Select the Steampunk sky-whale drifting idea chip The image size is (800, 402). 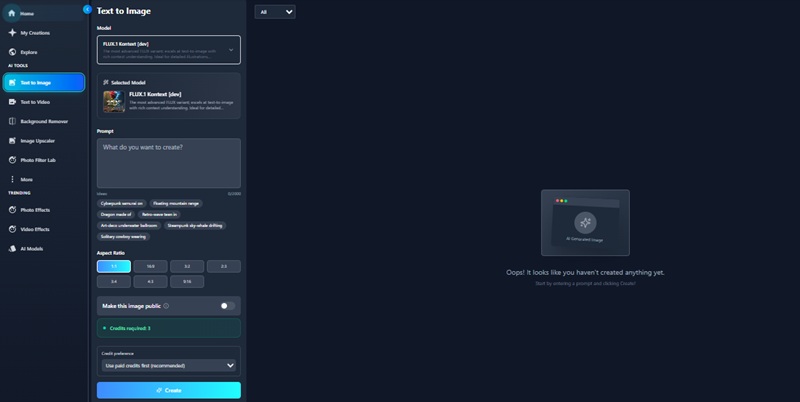click(195, 225)
